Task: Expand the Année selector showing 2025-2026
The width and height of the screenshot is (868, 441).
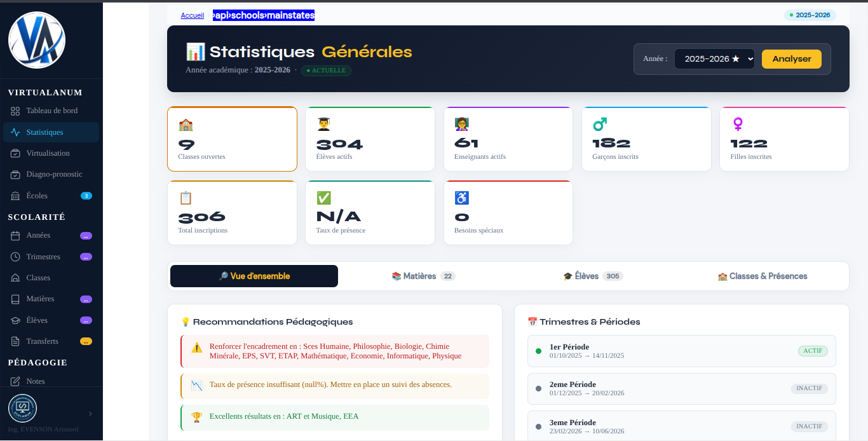Action: tap(714, 59)
